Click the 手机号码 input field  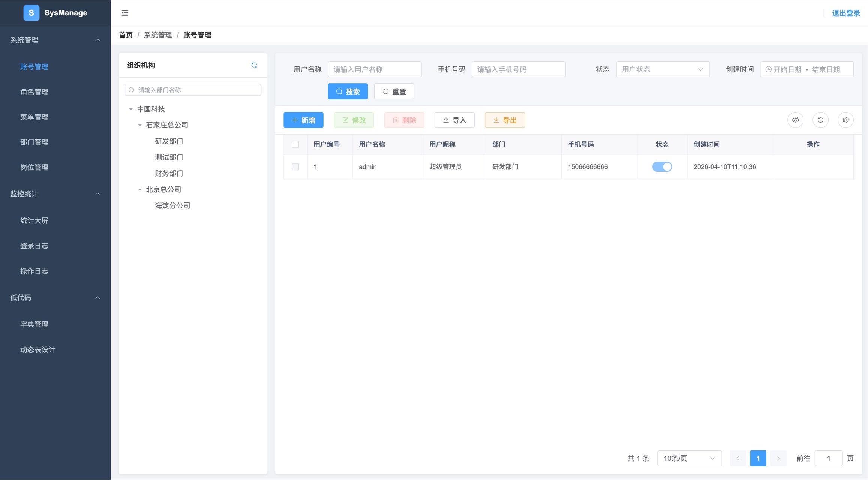click(x=518, y=69)
